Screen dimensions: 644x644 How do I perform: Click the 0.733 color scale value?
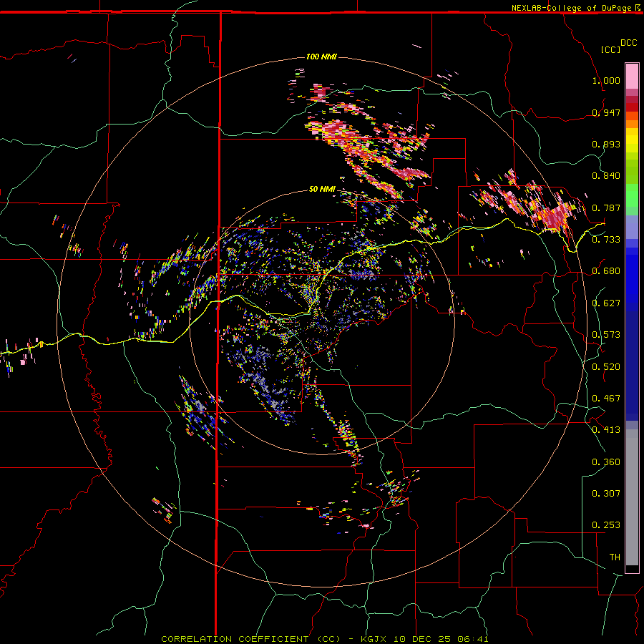(606, 240)
